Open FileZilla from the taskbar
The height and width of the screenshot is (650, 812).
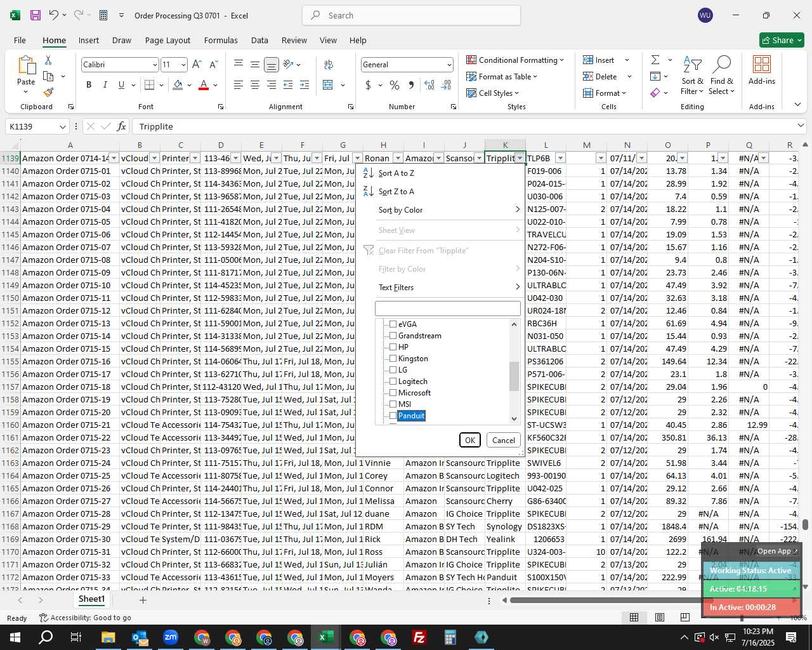(x=419, y=637)
